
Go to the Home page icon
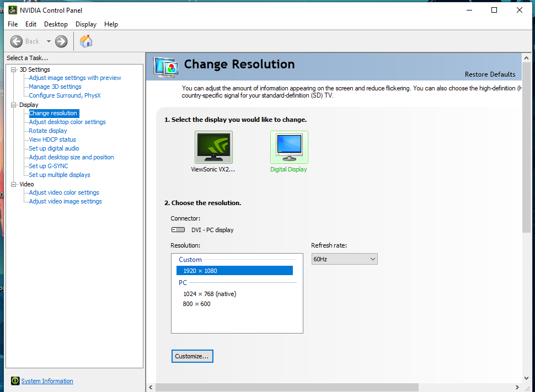[86, 41]
